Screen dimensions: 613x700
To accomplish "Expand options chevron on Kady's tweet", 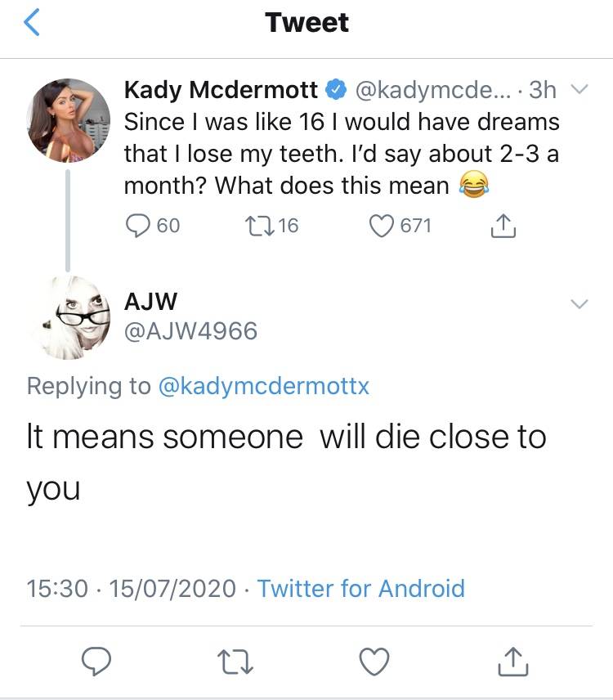I will (x=579, y=89).
